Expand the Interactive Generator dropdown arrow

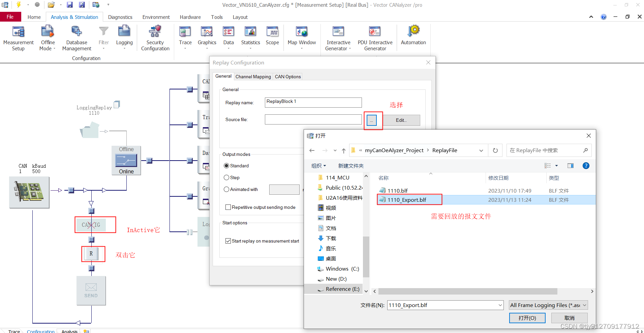point(350,49)
